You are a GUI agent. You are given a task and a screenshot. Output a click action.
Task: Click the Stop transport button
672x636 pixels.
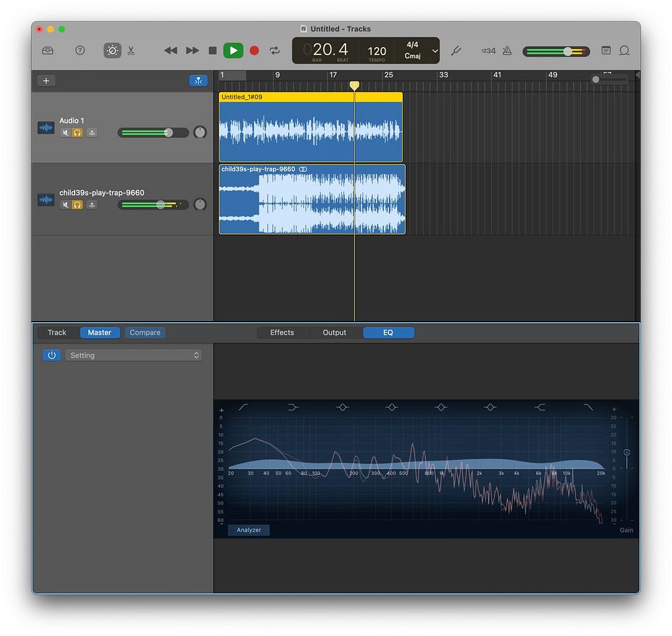point(212,50)
